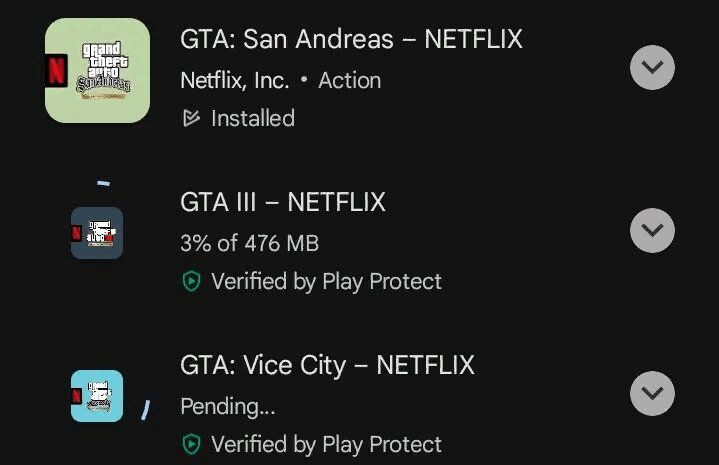Open the GTA III – NETFLIX title
The image size is (719, 465).
click(x=282, y=202)
